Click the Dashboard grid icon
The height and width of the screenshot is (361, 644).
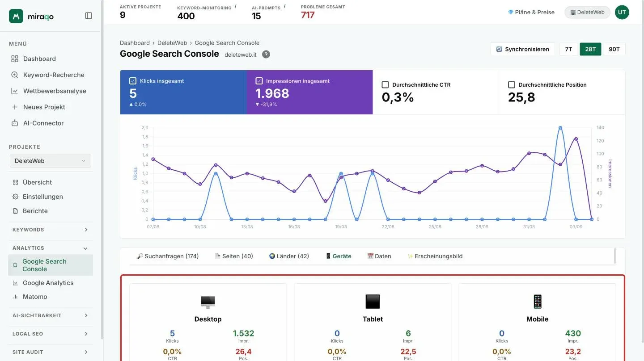[15, 59]
